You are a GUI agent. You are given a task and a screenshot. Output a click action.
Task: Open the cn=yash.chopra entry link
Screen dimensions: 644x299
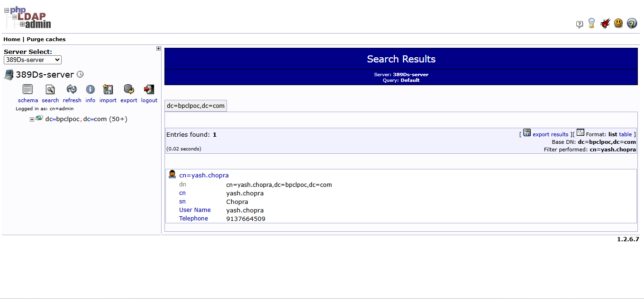[x=204, y=176]
